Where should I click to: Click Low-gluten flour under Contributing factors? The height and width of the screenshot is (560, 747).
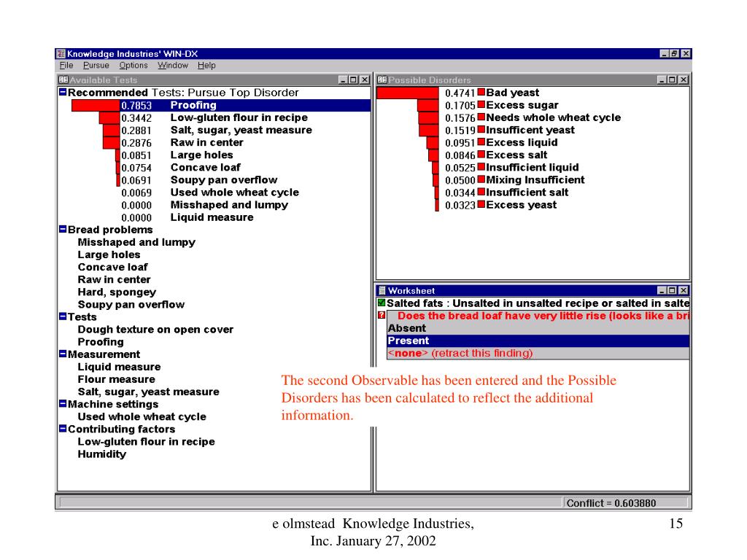[146, 441]
